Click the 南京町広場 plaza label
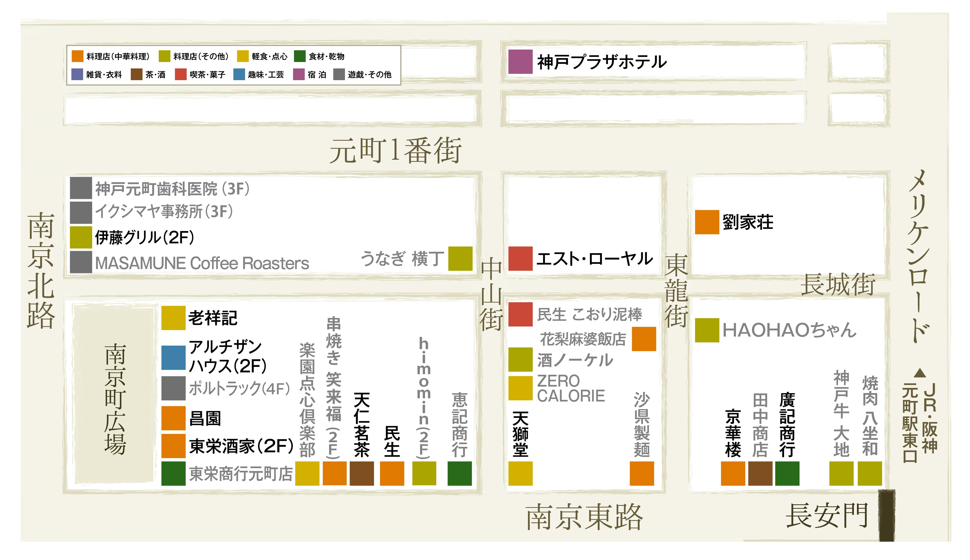The image size is (970, 560). 115,399
